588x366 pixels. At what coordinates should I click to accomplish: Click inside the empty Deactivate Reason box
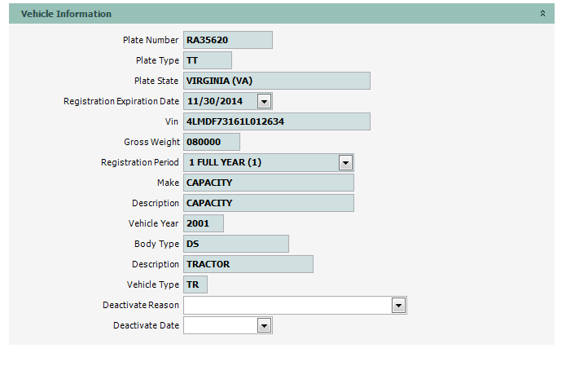click(x=287, y=305)
